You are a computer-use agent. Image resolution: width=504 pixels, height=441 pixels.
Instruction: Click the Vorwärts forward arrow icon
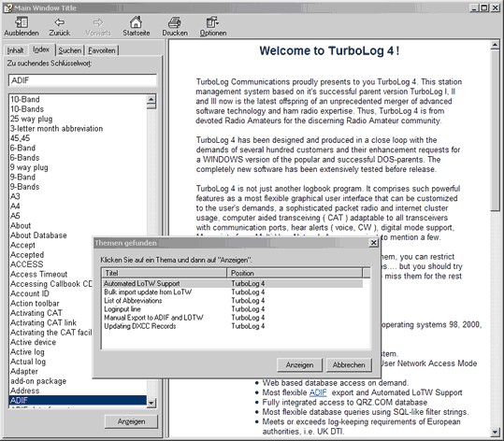(x=97, y=22)
